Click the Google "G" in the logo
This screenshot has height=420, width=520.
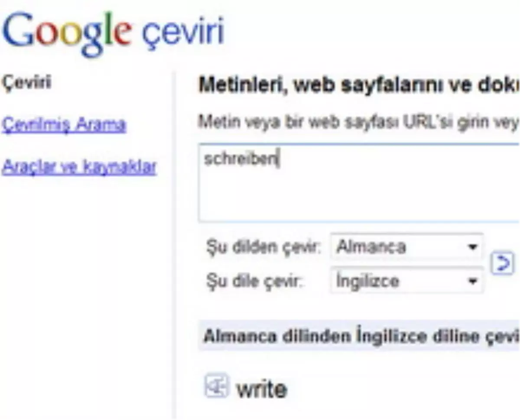pyautogui.click(x=19, y=29)
